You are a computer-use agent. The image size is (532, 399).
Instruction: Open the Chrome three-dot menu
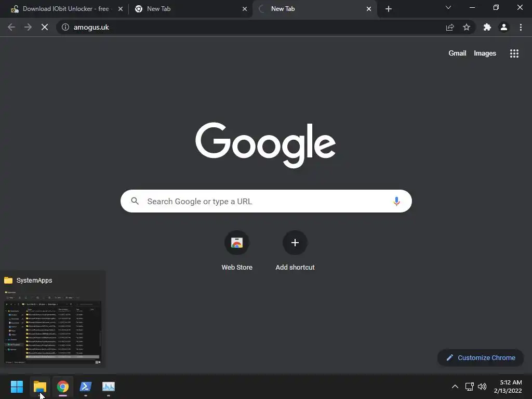(x=521, y=27)
